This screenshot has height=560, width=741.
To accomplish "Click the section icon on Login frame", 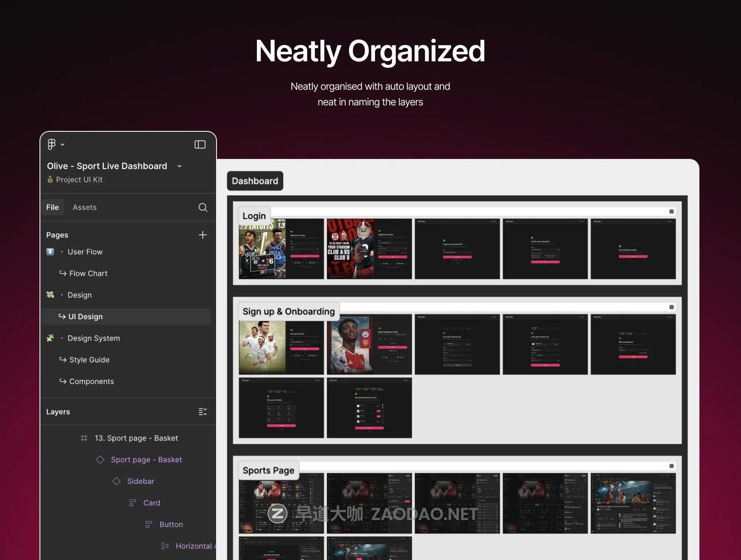I will tap(671, 212).
